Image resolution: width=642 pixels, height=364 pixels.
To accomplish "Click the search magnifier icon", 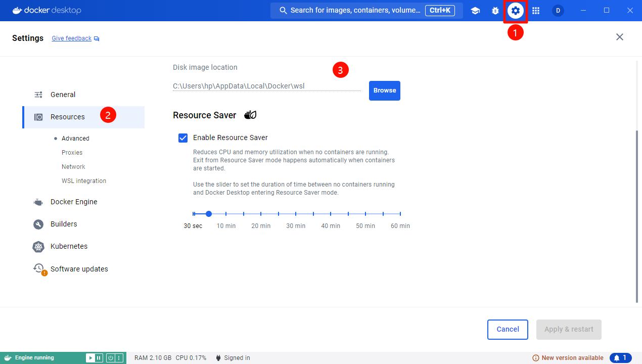I will pos(283,11).
